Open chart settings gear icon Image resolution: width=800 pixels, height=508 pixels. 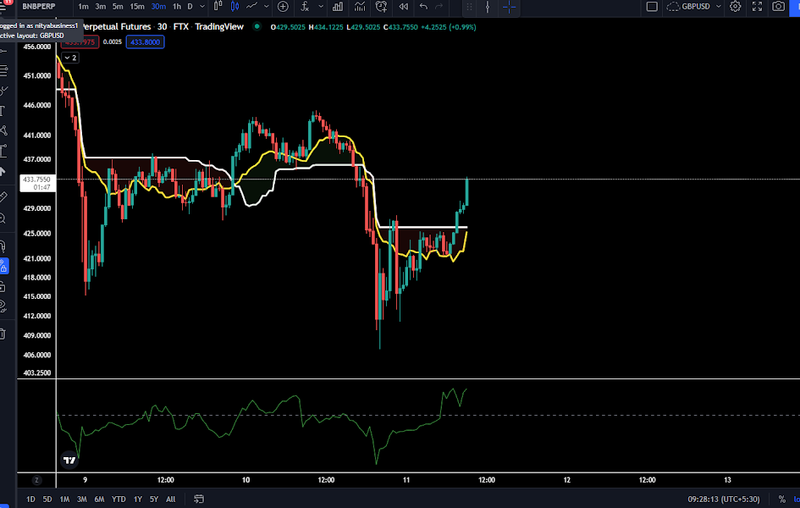[x=735, y=7]
